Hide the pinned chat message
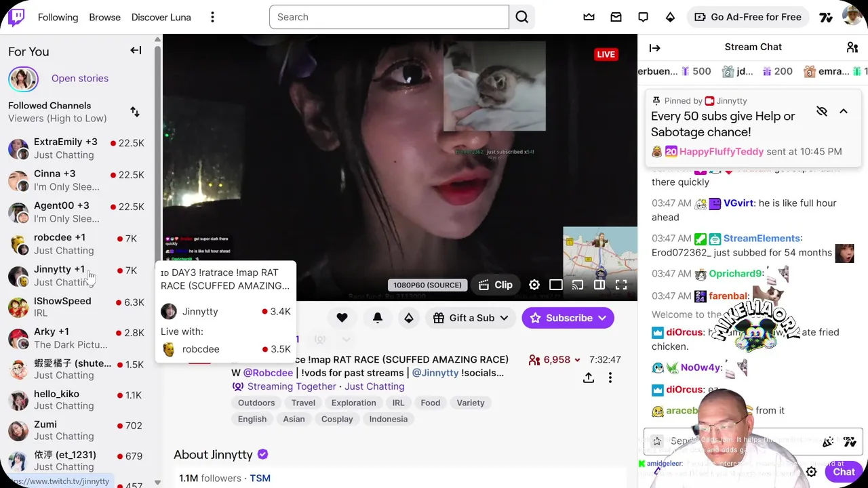This screenshot has height=488, width=868. click(822, 111)
